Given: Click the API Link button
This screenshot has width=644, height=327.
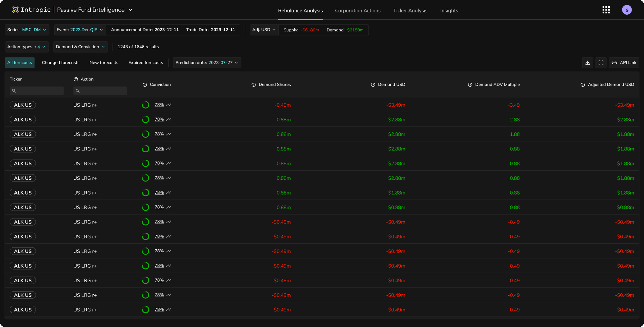Looking at the screenshot, I should point(624,63).
